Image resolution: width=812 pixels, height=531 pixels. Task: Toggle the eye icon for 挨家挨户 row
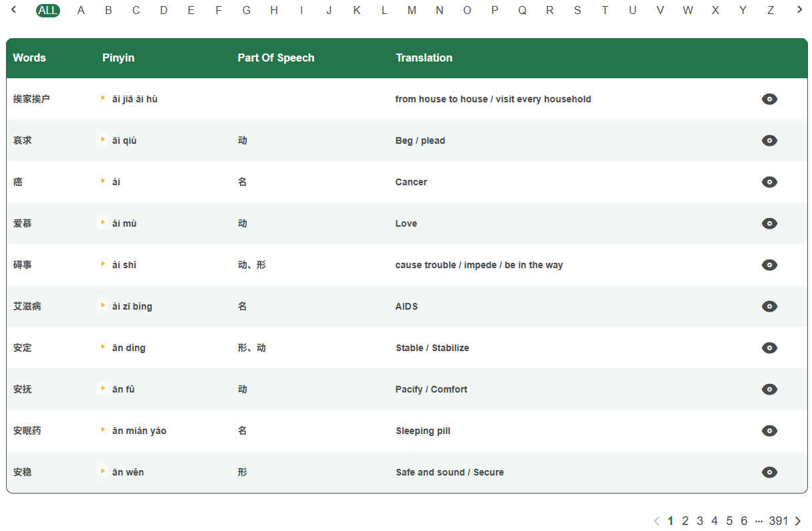(769, 99)
